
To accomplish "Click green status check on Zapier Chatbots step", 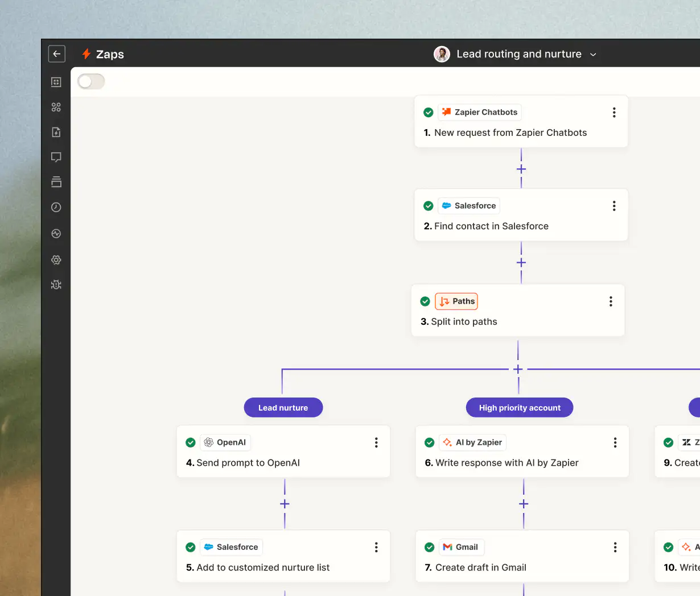I will click(x=429, y=113).
